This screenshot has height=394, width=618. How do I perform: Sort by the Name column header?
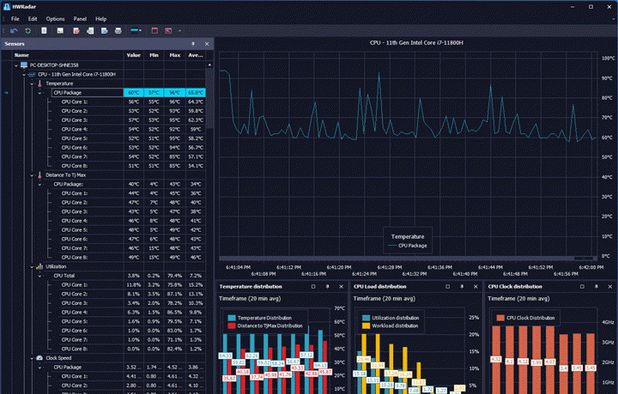tap(68, 55)
